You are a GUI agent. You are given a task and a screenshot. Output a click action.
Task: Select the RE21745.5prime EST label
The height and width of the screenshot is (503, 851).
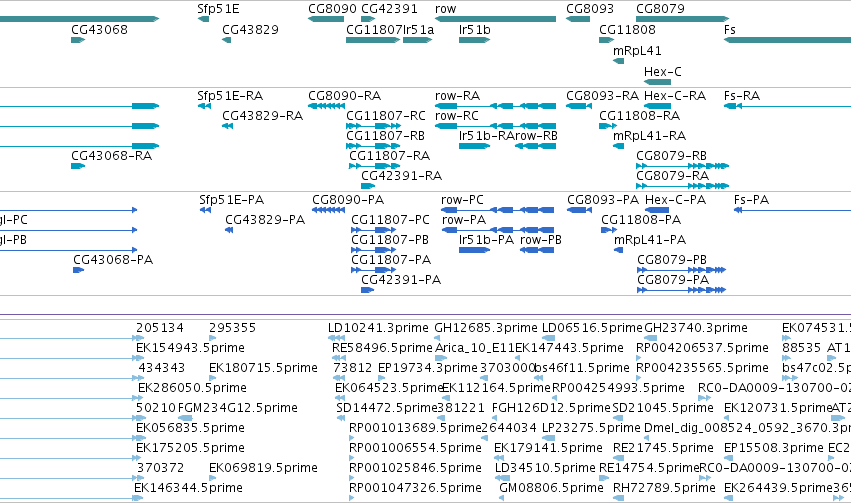click(663, 449)
